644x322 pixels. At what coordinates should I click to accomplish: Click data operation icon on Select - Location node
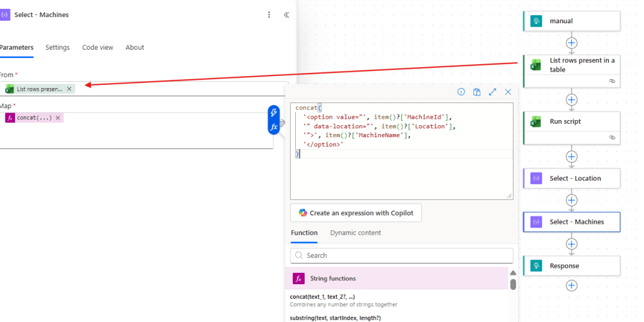[x=536, y=179]
